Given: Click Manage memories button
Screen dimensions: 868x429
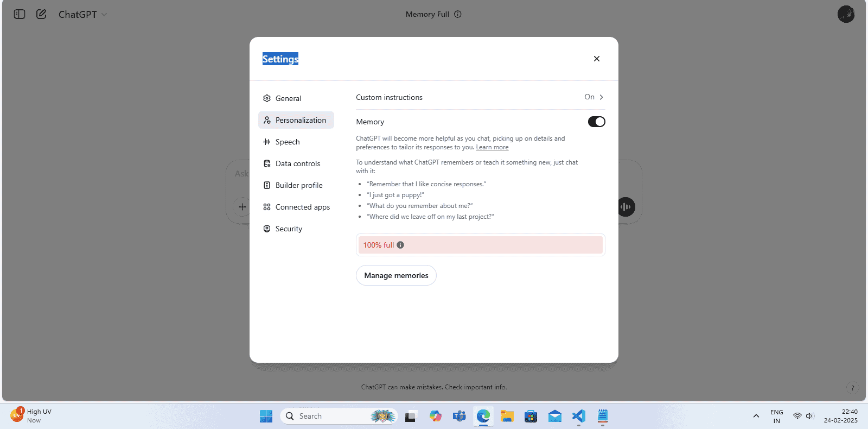Looking at the screenshot, I should coord(396,275).
